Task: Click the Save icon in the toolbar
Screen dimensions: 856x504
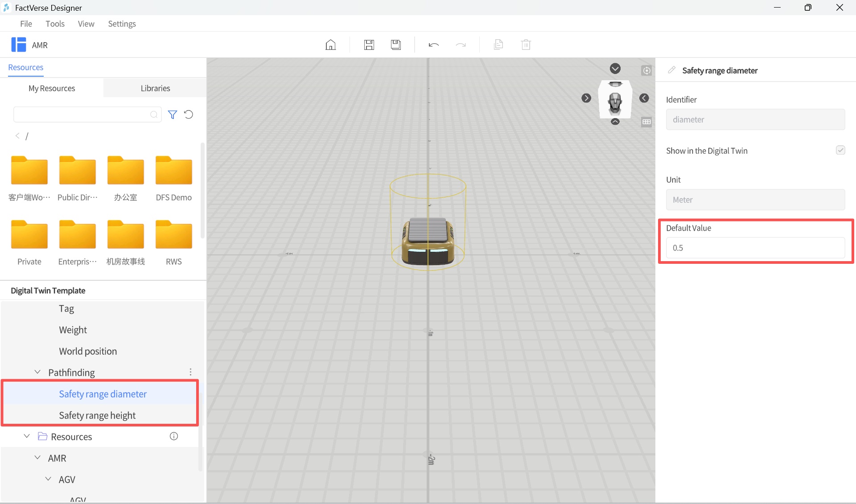Action: pyautogui.click(x=369, y=45)
